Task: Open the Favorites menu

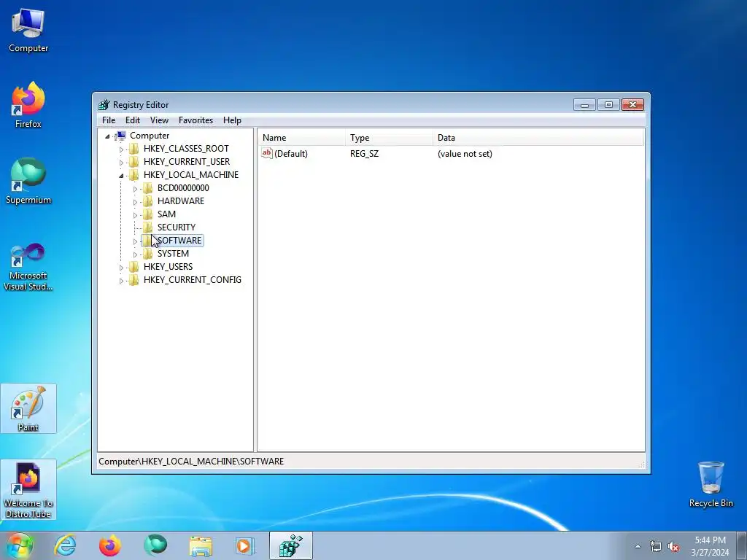Action: pos(196,120)
